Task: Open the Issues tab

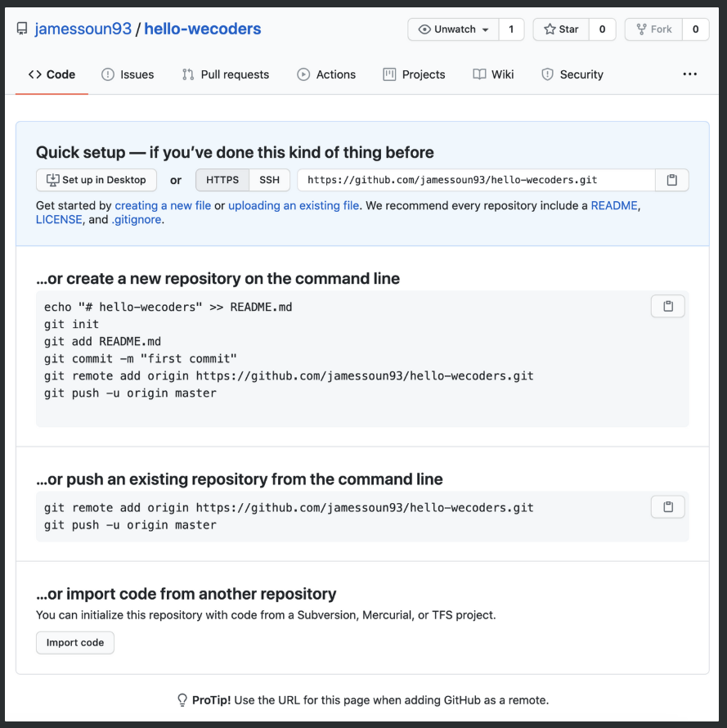Action: [128, 74]
